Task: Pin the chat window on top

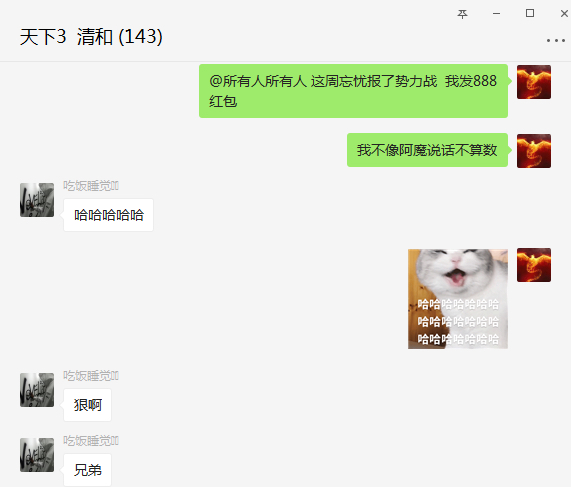Action: pos(462,14)
